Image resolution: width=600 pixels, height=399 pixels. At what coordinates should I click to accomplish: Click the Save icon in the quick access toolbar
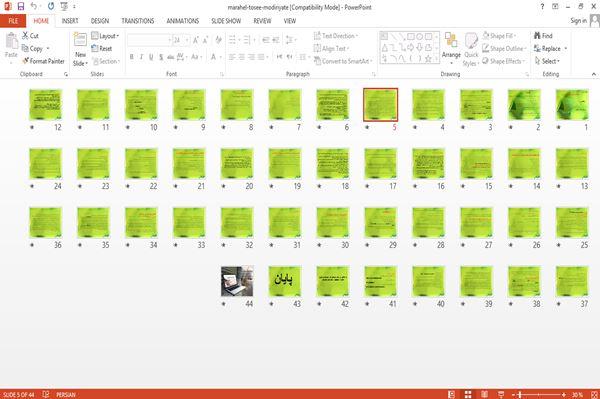point(21,7)
